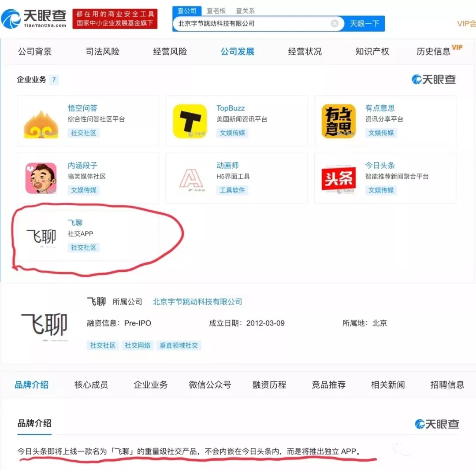Screen dimensions: 476x470
Task: Open the 北京字节跳动科技有限公司 company link
Action: (197, 302)
